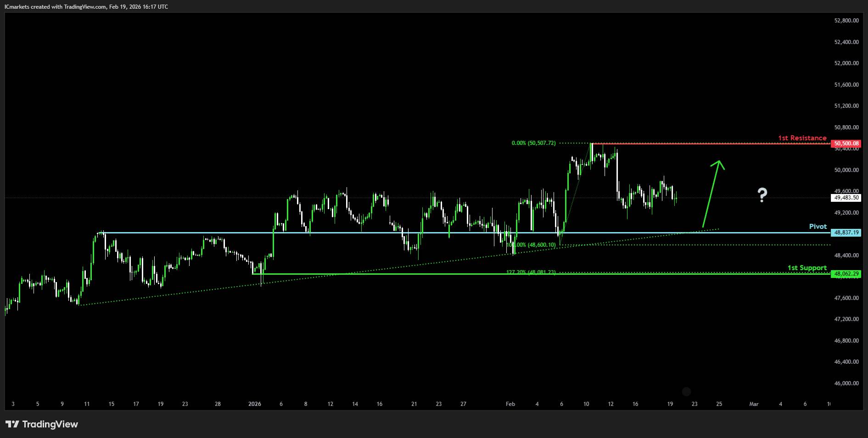Click the ICmarkets TradingView.com header text
Viewport: 868px width, 438px height.
point(87,6)
